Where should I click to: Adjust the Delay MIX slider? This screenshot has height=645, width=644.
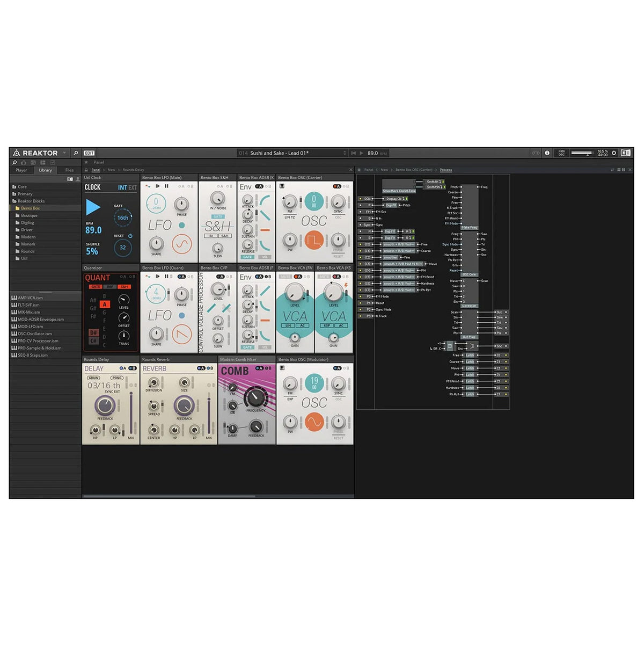click(x=131, y=412)
